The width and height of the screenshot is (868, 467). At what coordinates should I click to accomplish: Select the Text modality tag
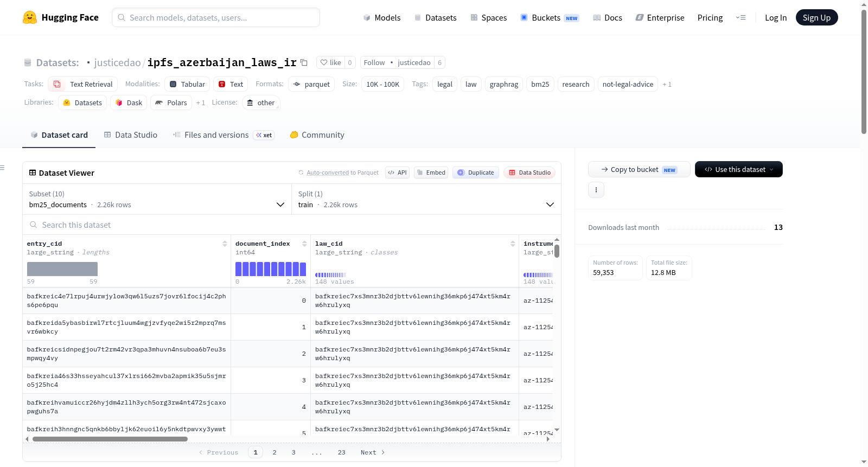pyautogui.click(x=231, y=84)
